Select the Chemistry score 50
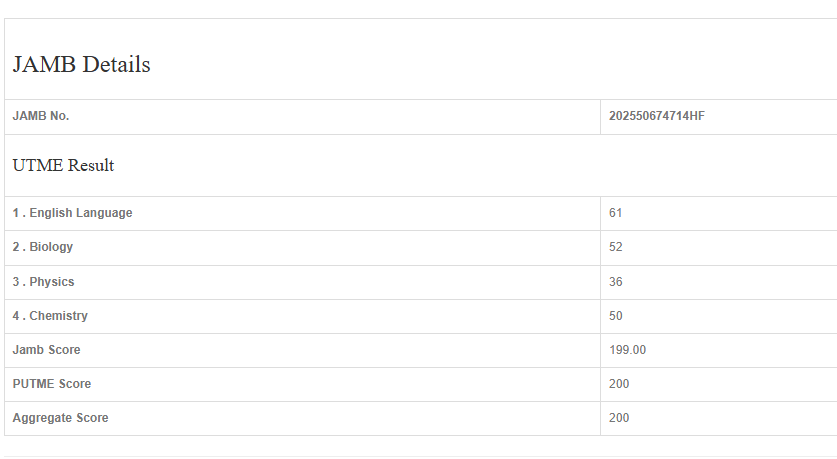The height and width of the screenshot is (459, 837). tap(616, 316)
